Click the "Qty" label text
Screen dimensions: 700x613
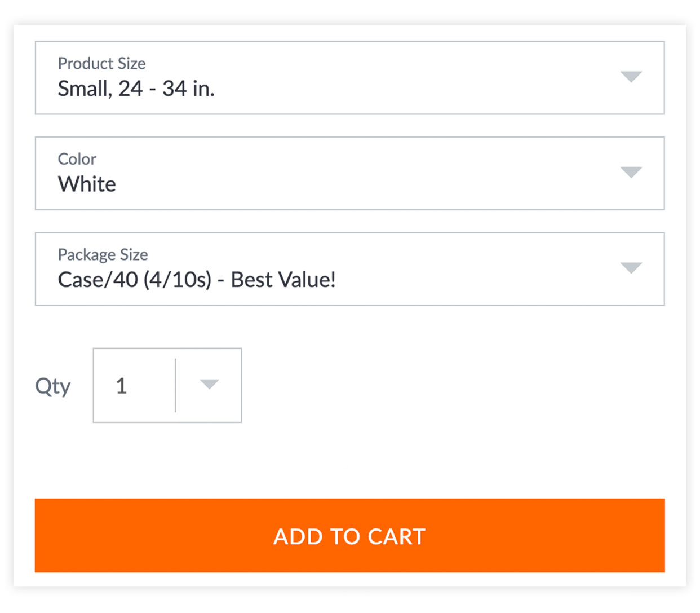click(x=52, y=386)
